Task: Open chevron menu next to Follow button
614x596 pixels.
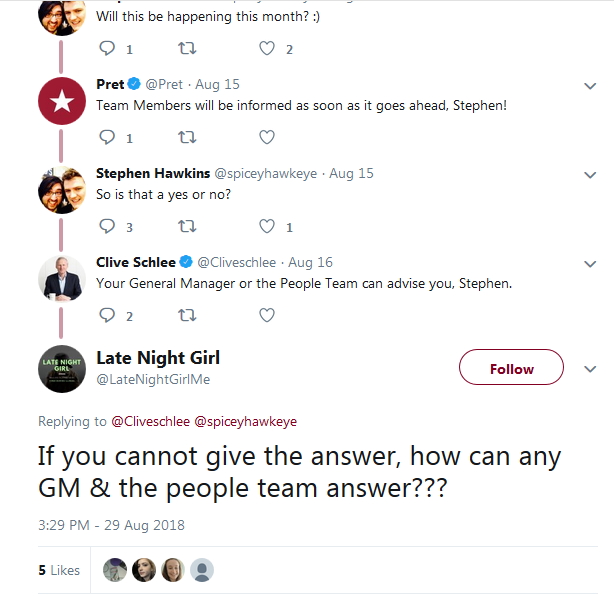Action: pos(589,369)
